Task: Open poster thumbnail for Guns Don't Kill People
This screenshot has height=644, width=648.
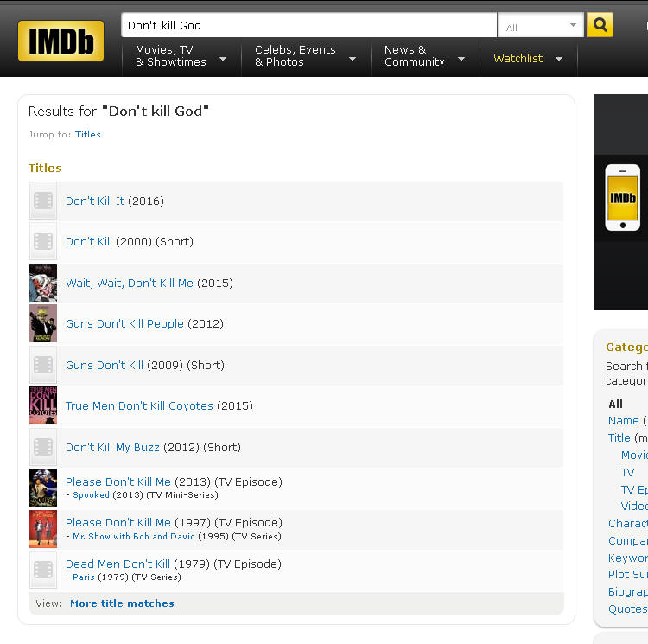Action: click(x=43, y=323)
